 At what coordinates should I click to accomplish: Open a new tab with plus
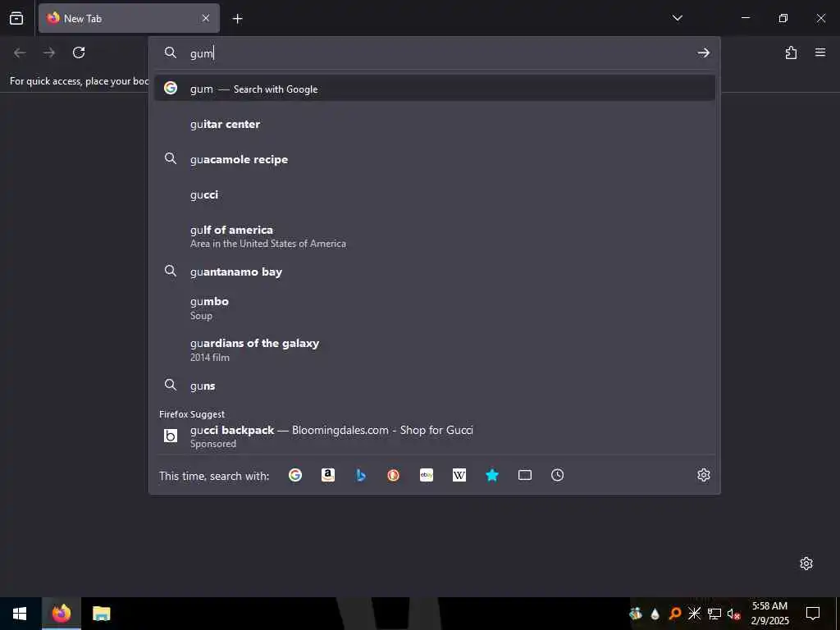[x=237, y=19]
